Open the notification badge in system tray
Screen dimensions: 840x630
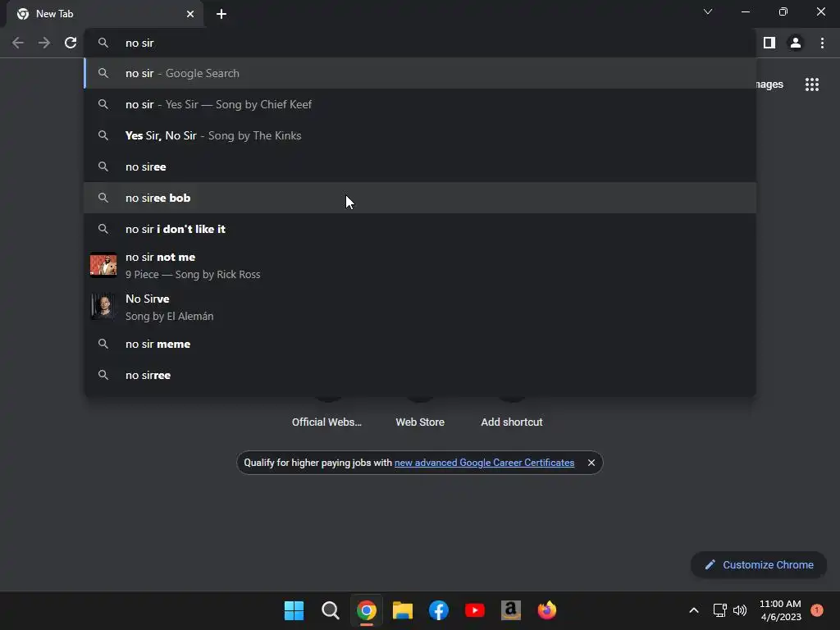pos(817,610)
